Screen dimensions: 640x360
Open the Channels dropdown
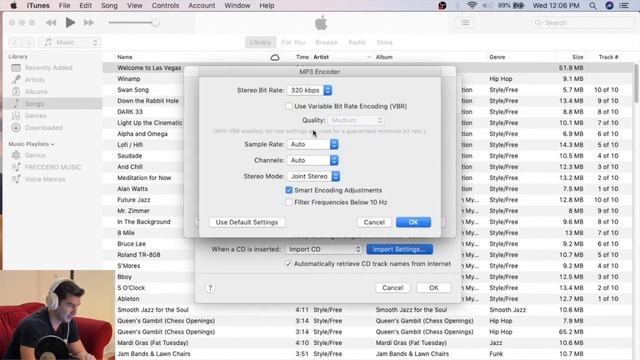pos(313,160)
